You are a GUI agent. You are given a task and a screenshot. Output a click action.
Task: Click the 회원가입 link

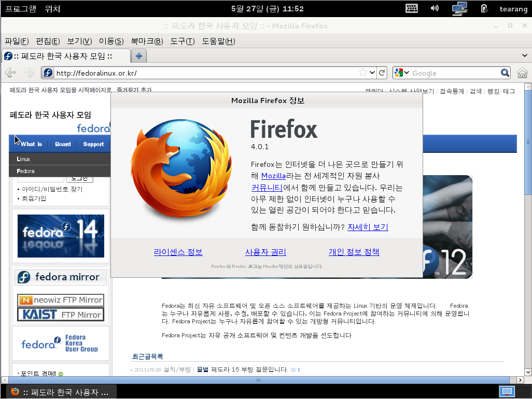click(x=34, y=198)
